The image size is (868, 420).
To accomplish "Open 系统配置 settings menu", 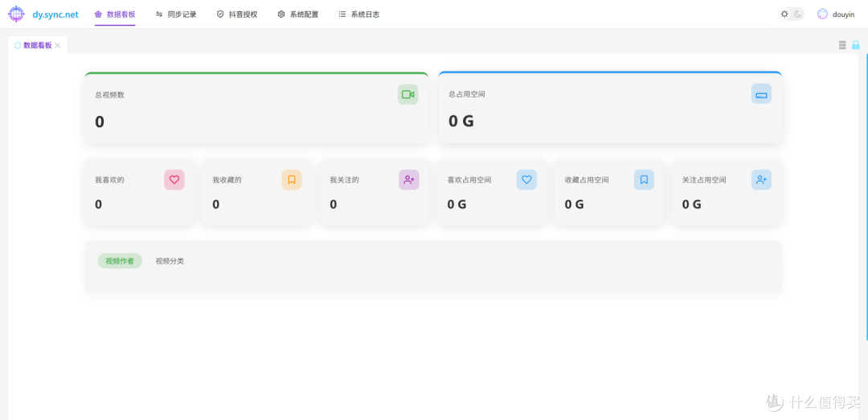I will click(x=298, y=14).
